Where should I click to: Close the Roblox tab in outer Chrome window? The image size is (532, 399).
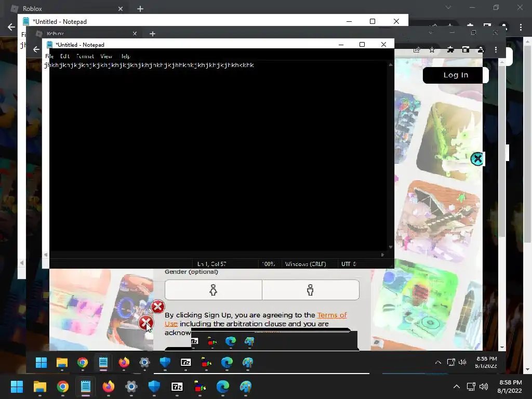[121, 9]
